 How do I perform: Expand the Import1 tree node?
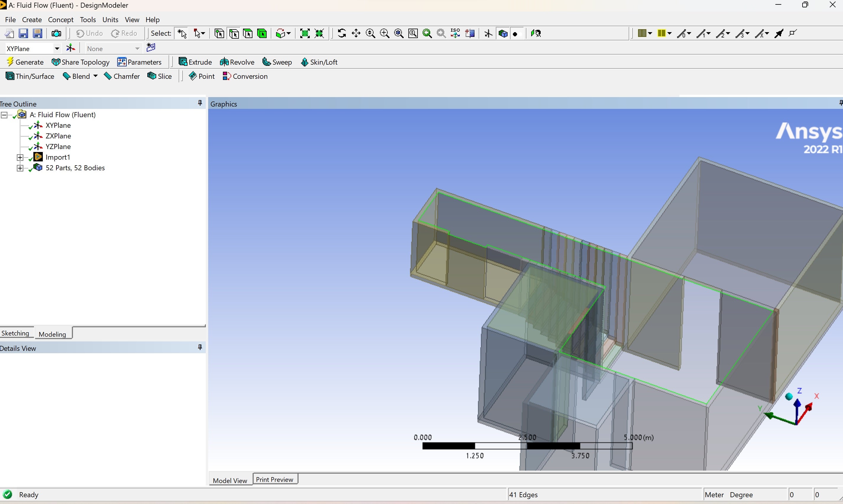(20, 157)
